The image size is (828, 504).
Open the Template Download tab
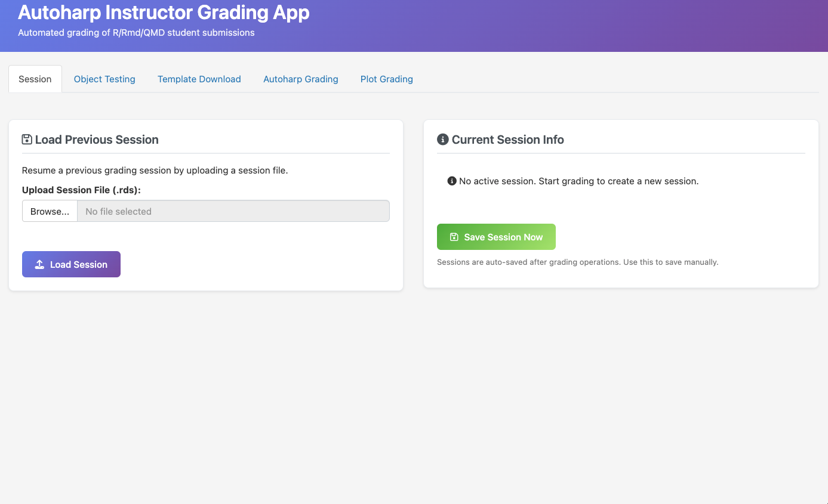(199, 79)
